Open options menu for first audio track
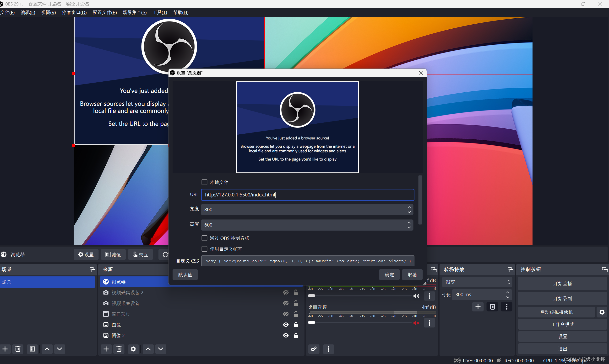 430,296
